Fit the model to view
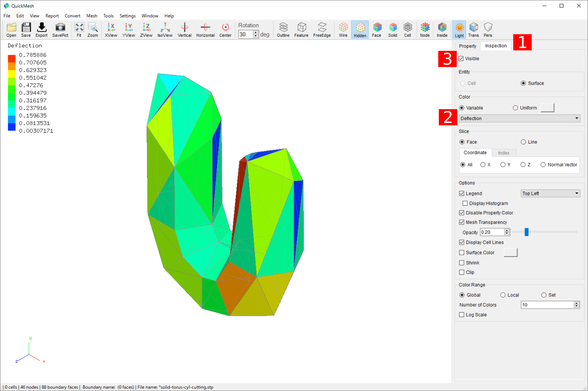This screenshot has height=391, width=588. pyautogui.click(x=79, y=30)
